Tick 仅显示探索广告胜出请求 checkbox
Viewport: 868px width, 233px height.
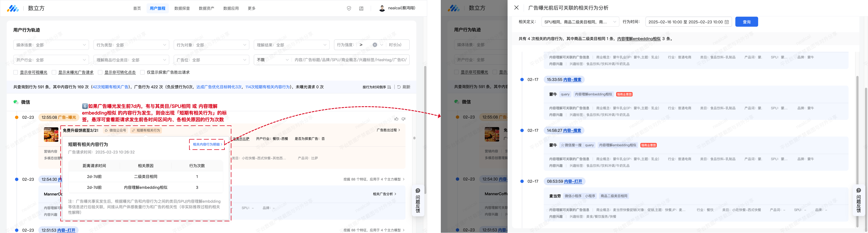pyautogui.click(x=143, y=72)
